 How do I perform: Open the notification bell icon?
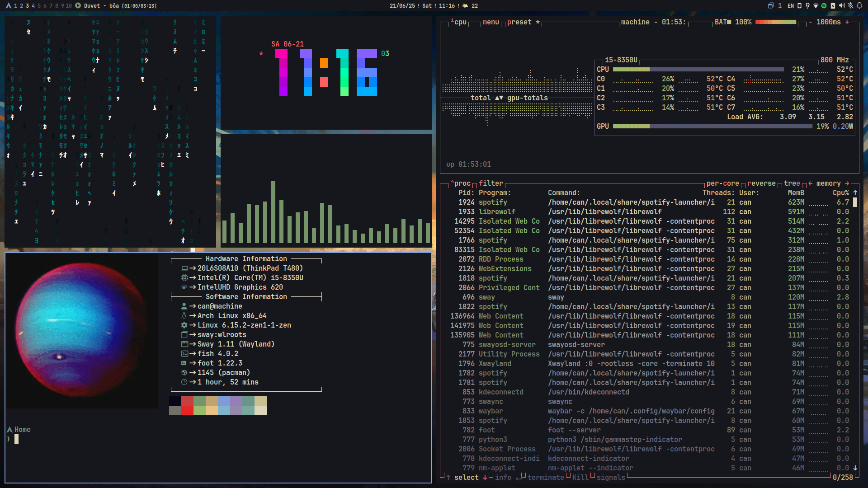click(859, 6)
